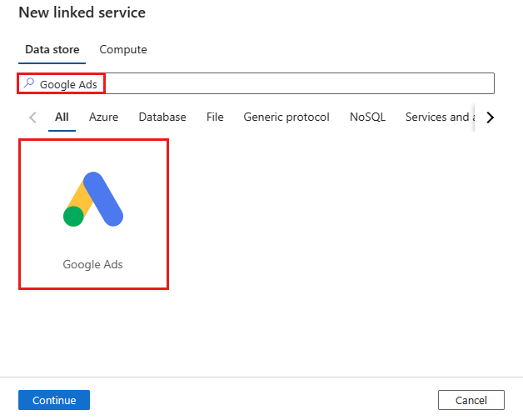Click the Google Ads label under the logo
This screenshot has width=523, height=420.
(93, 264)
